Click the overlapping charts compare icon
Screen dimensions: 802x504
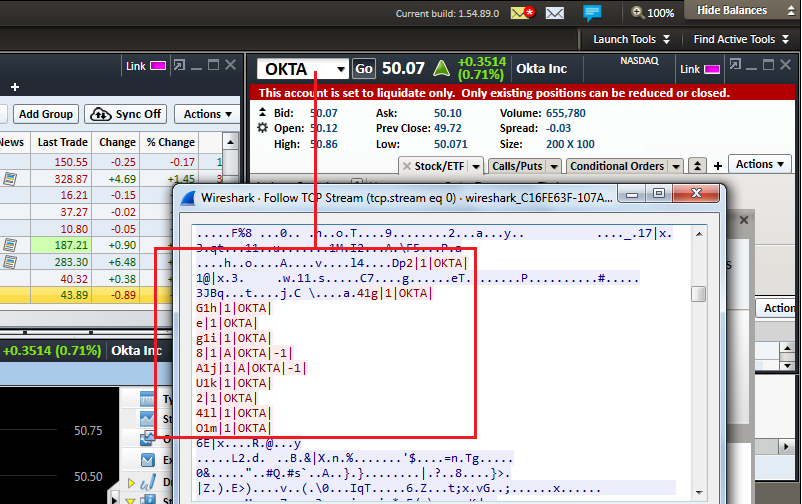pyautogui.click(x=147, y=439)
